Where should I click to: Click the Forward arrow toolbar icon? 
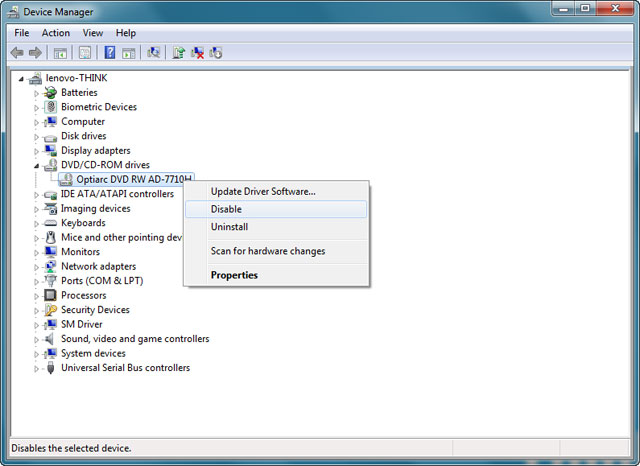[x=36, y=53]
